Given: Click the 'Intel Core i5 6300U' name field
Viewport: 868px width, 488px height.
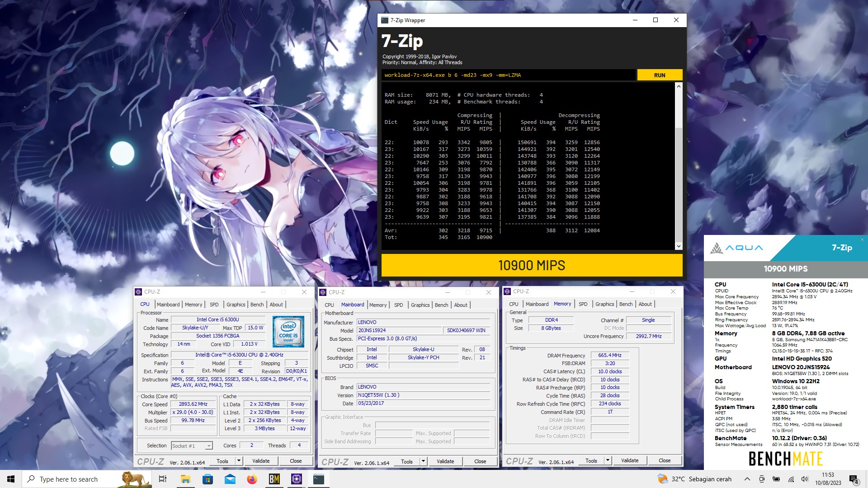Looking at the screenshot, I should (x=217, y=319).
